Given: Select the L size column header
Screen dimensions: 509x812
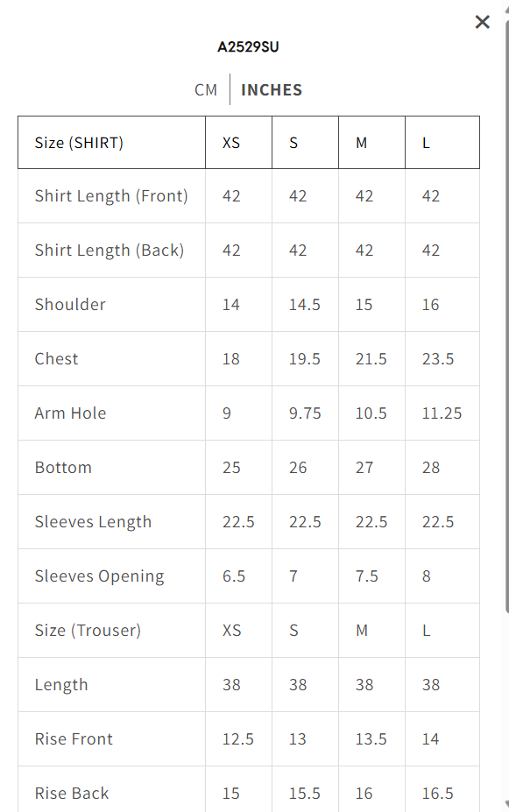Looking at the screenshot, I should pos(427,142).
